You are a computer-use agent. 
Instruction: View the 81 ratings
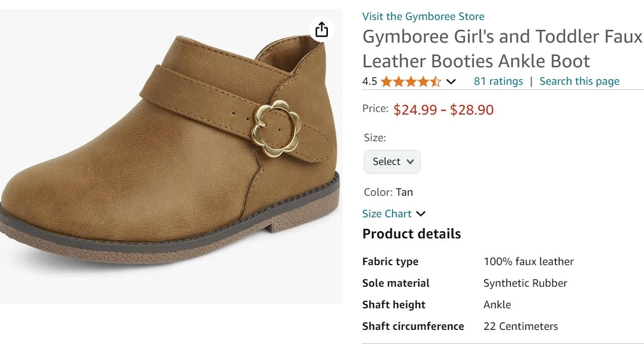(498, 81)
